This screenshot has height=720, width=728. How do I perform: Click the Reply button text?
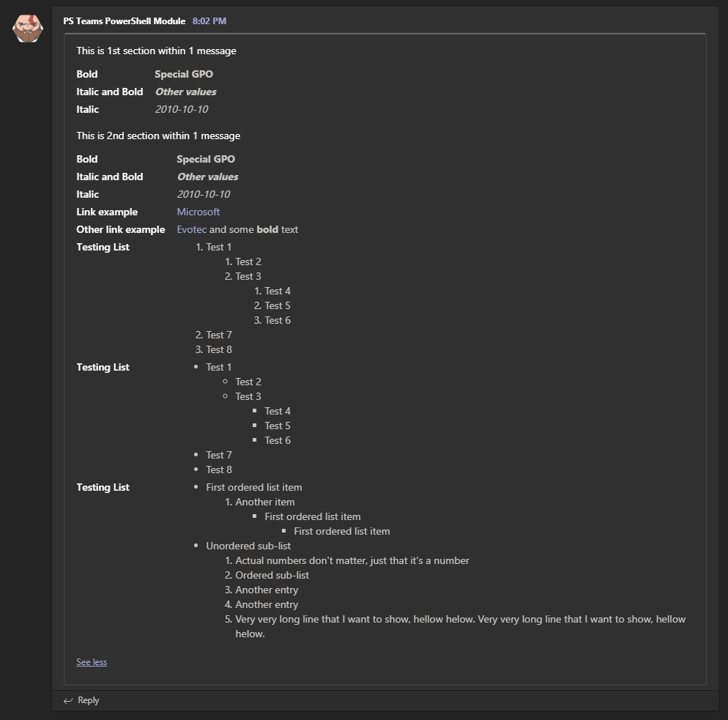coord(89,700)
